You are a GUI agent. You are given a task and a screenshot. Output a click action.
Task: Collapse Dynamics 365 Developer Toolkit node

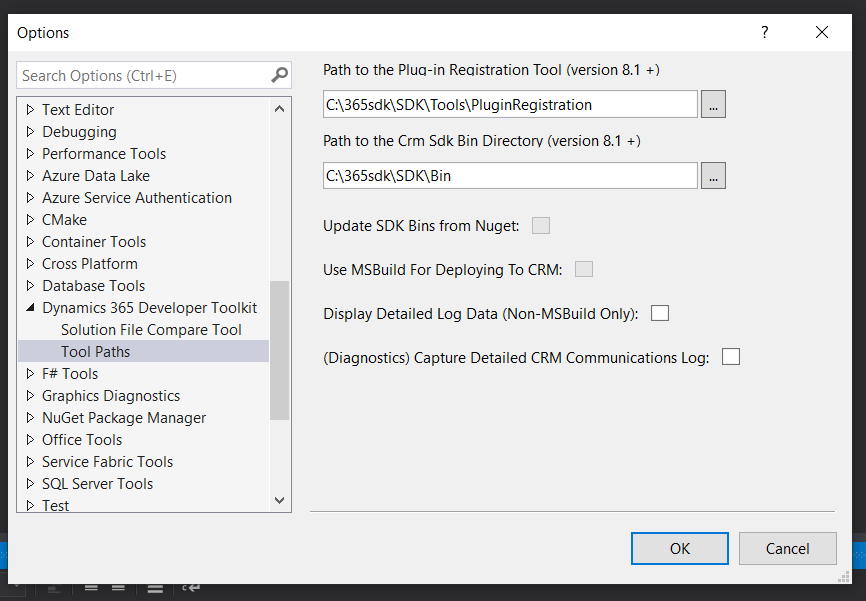30,307
